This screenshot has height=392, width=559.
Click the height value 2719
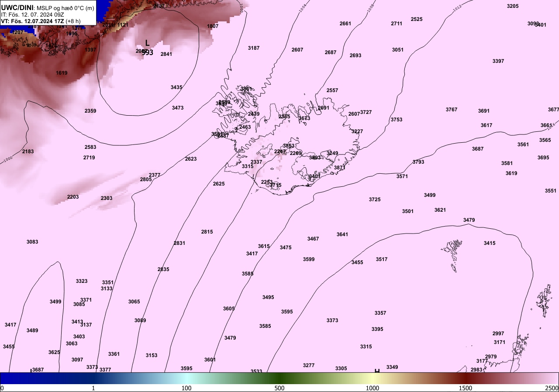click(89, 158)
